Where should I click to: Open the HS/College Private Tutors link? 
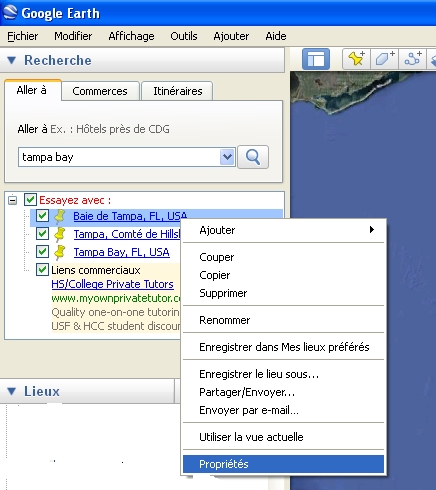coord(112,284)
